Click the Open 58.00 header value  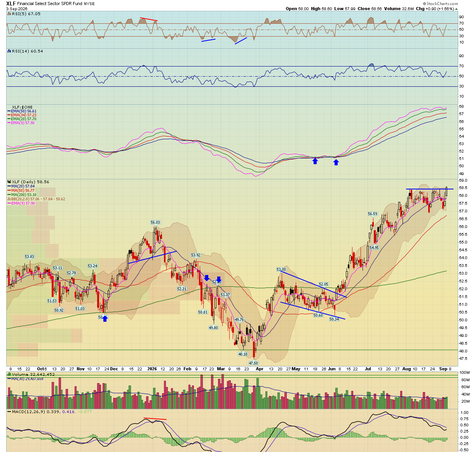point(297,9)
